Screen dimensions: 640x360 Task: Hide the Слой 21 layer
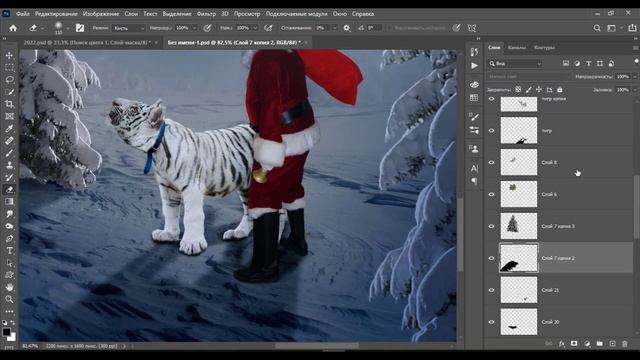click(491, 290)
